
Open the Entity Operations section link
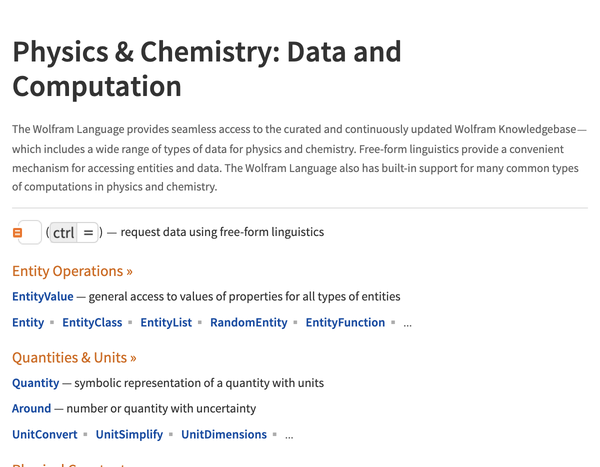pyautogui.click(x=72, y=271)
